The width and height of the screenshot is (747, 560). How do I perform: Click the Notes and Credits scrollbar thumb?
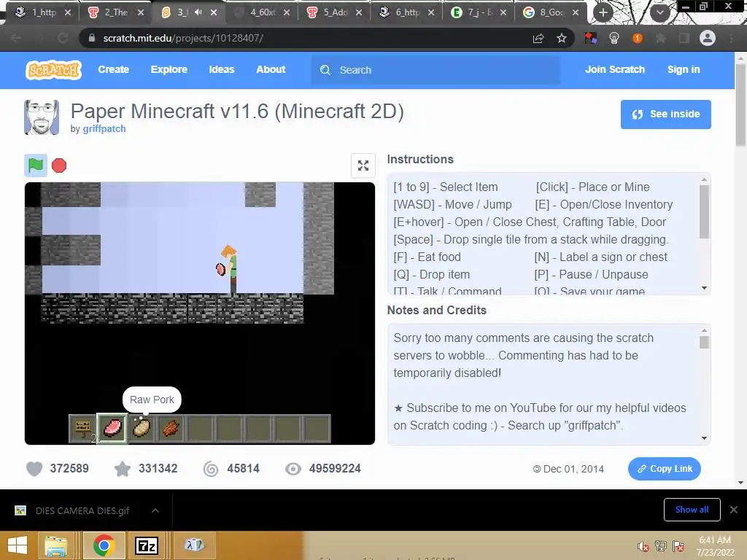click(x=704, y=343)
